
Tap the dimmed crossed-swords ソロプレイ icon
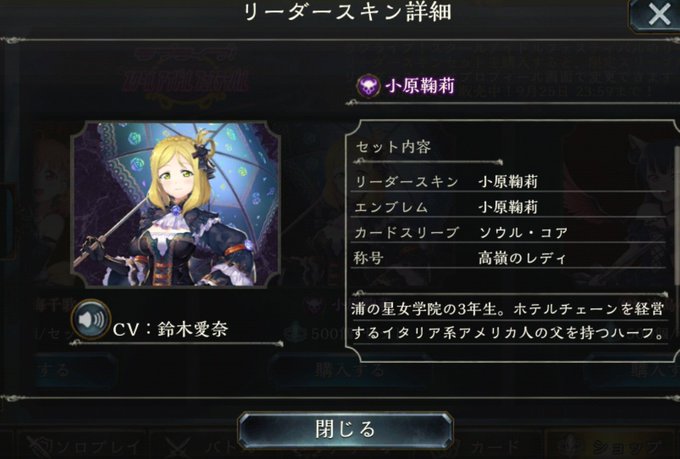[39, 446]
